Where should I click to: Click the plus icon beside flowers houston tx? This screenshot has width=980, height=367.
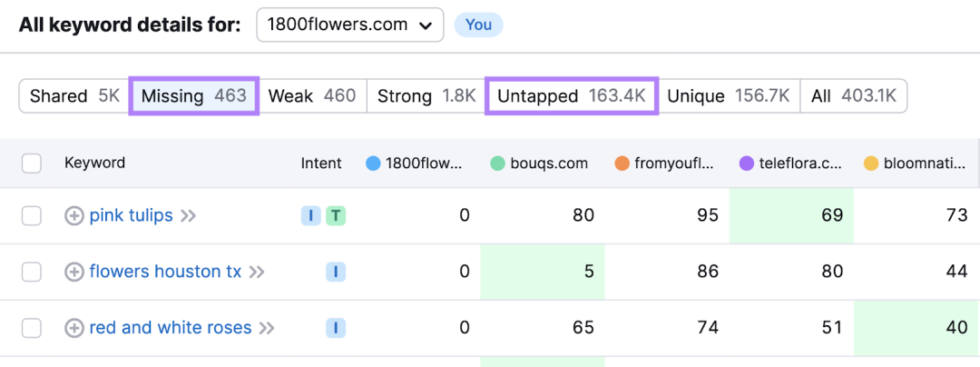73,272
